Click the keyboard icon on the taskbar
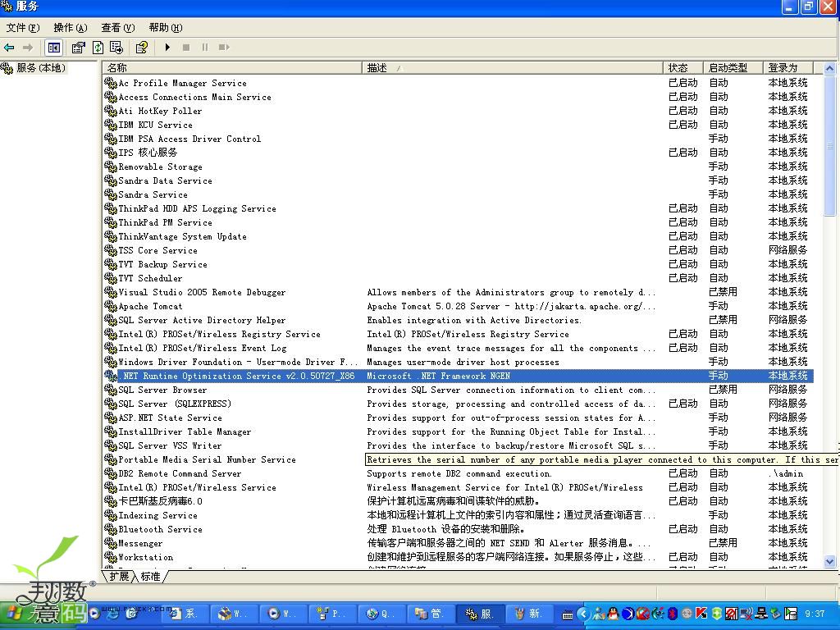Screen dimensions: 840x630 568,615
